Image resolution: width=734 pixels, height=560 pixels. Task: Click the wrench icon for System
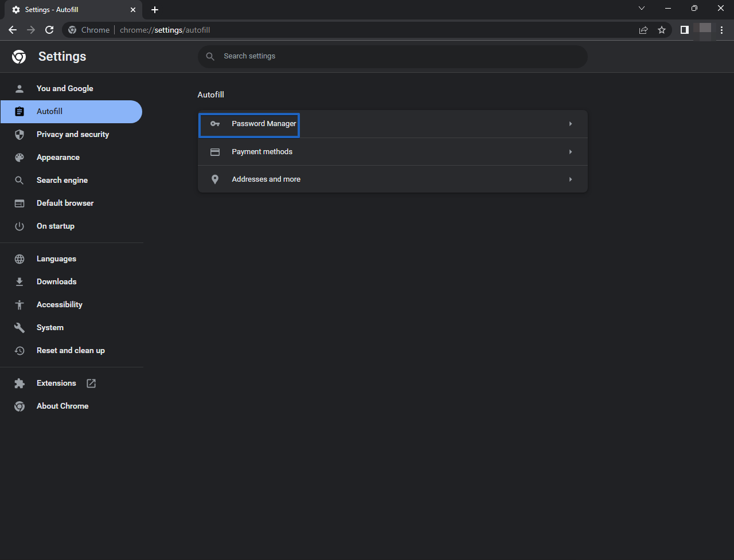coord(19,328)
